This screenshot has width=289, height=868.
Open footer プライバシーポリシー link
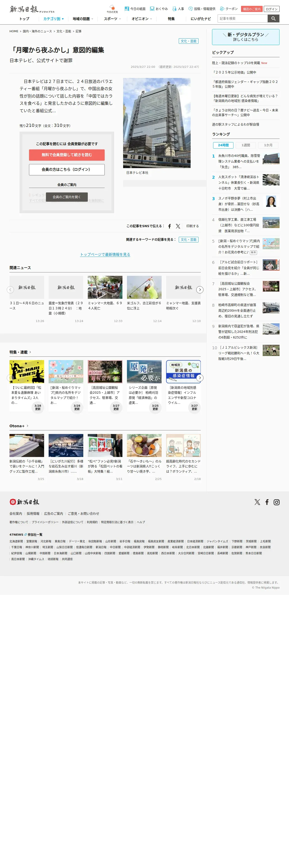[45, 522]
